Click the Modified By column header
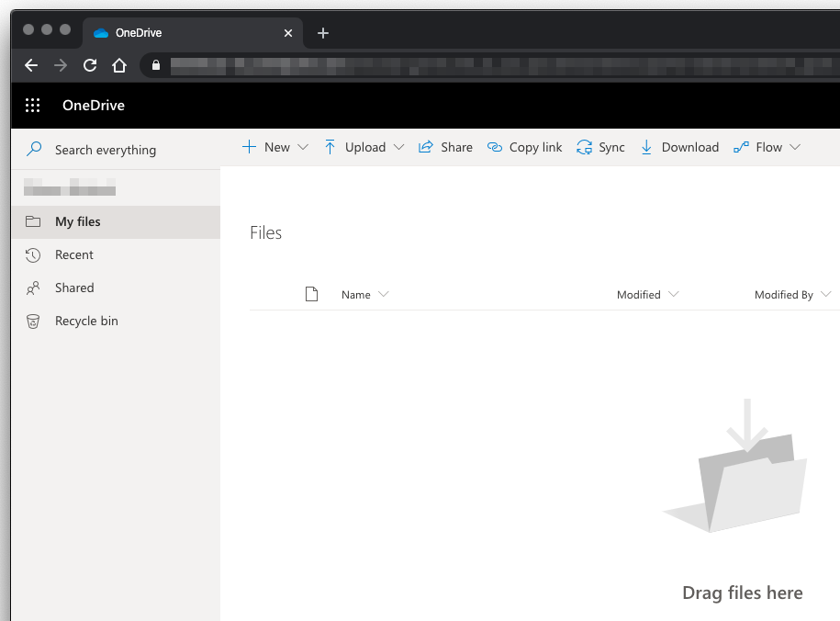840x621 pixels. pos(784,294)
